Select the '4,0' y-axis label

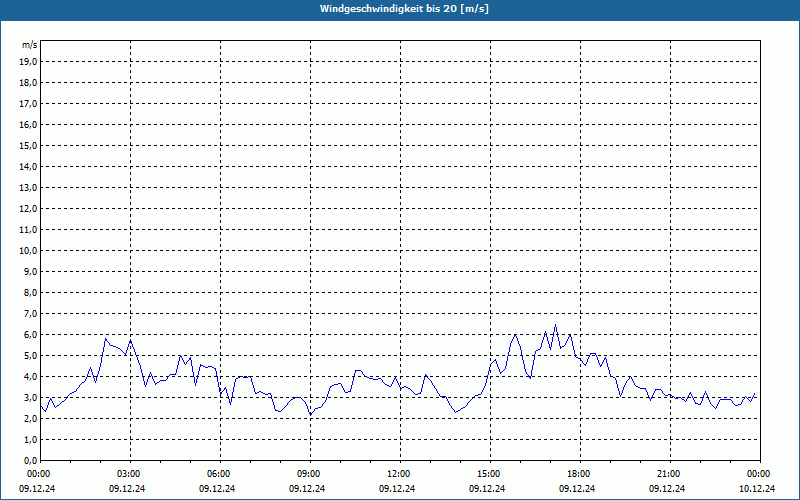pos(31,377)
